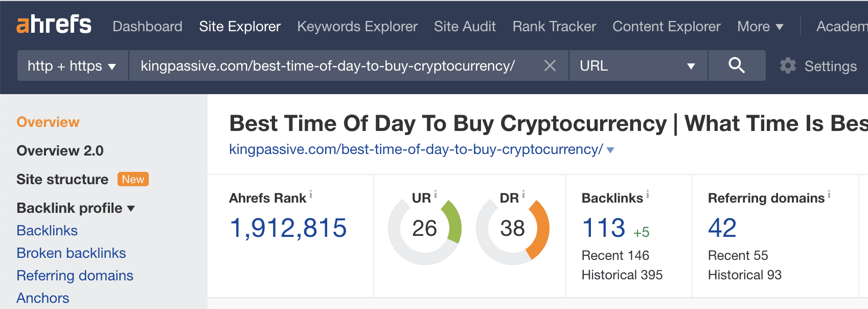Click info icon beside Referring domains heading
868x309 pixels.
[x=829, y=194]
